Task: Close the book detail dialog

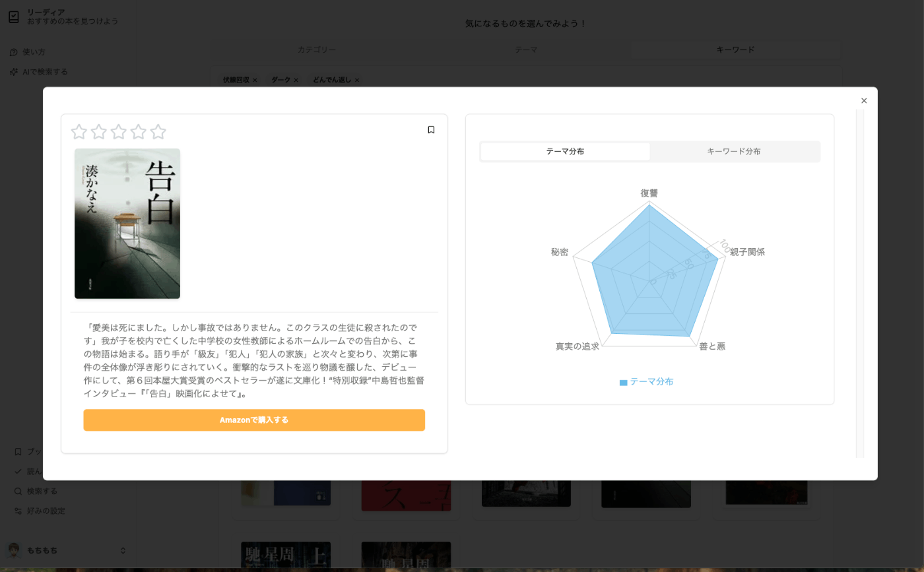Action: [x=864, y=101]
